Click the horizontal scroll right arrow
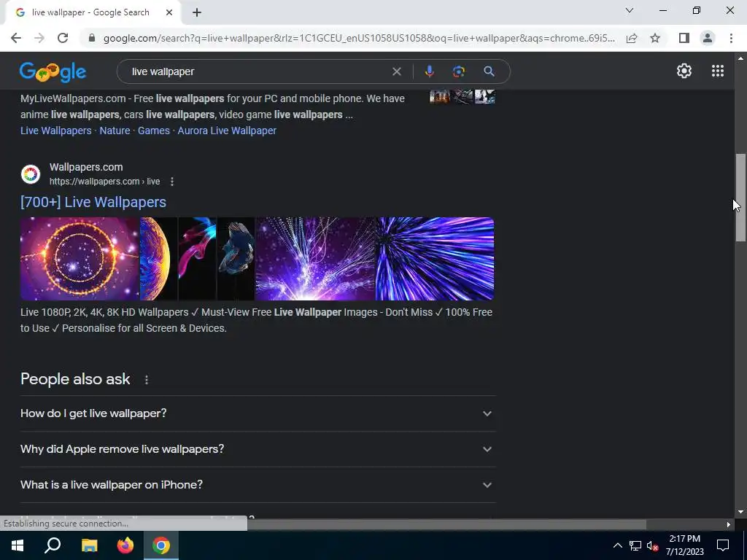This screenshot has height=560, width=747. (729, 524)
